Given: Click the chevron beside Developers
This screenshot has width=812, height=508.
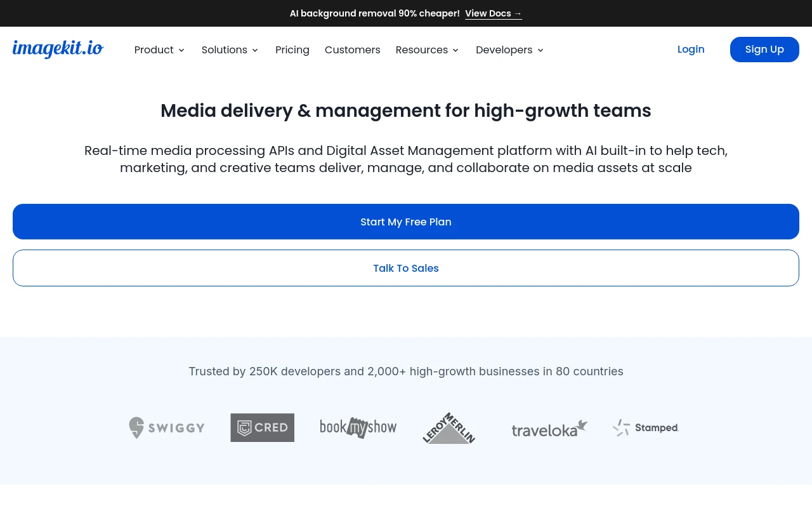Looking at the screenshot, I should click(540, 50).
